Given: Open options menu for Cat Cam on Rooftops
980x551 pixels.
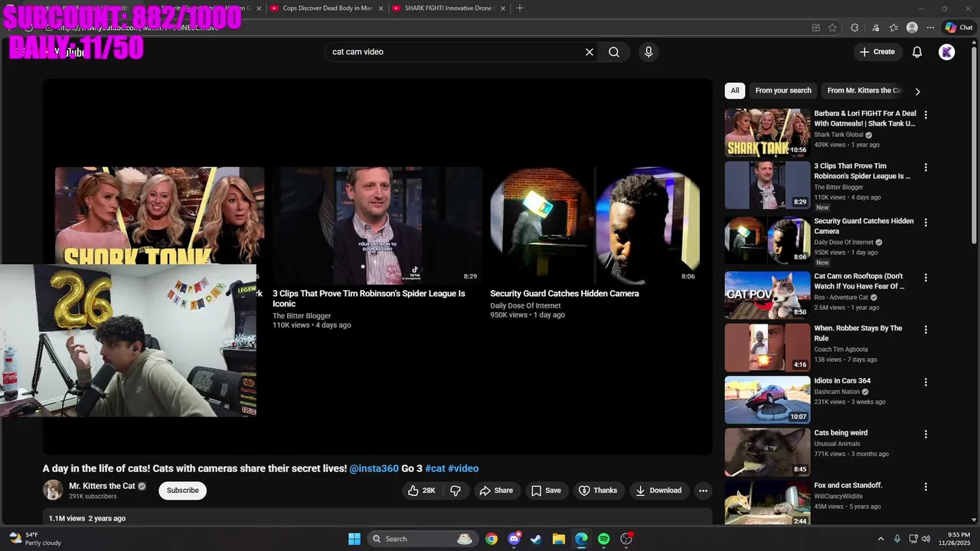Looking at the screenshot, I should click(x=926, y=277).
